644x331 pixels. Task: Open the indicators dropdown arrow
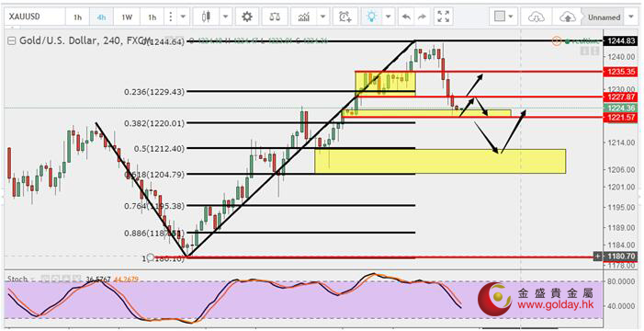(322, 17)
